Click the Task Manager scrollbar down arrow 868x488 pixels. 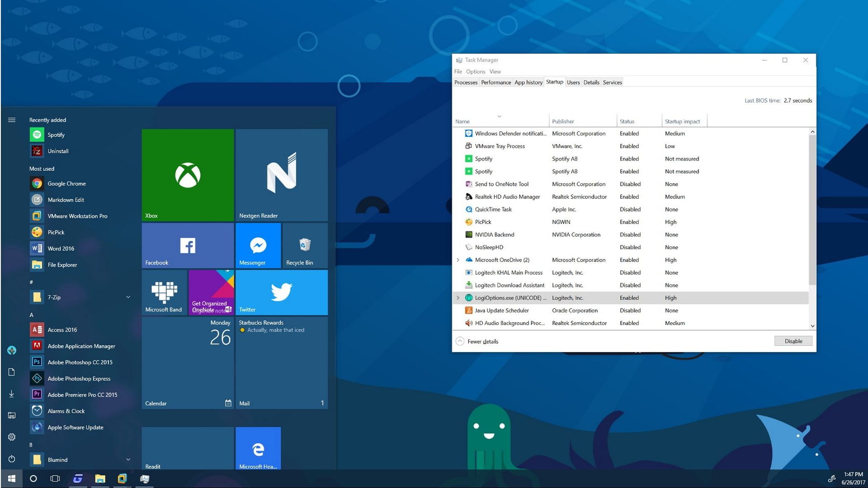coord(812,325)
